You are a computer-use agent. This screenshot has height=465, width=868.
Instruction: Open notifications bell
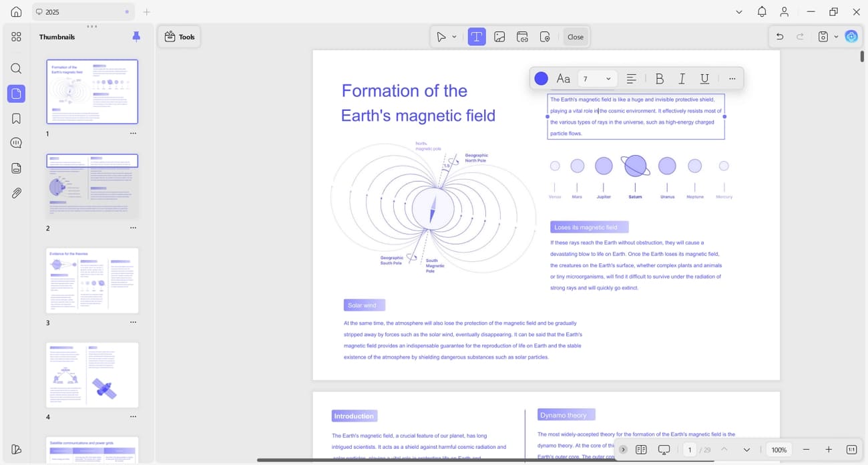click(x=762, y=12)
